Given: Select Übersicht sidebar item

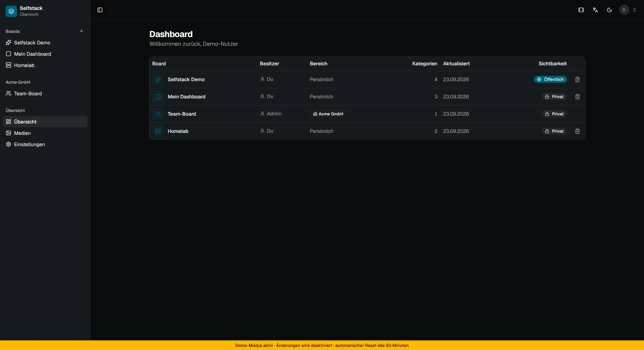Looking at the screenshot, I should click(45, 122).
